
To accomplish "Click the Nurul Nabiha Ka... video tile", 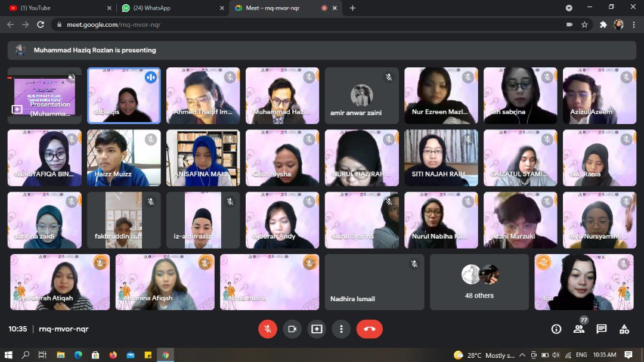I will (x=441, y=220).
